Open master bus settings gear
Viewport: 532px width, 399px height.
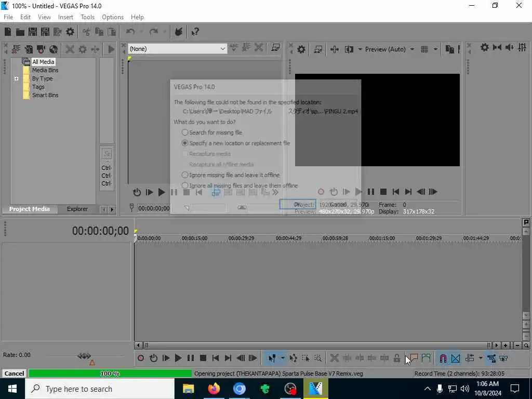(x=485, y=47)
